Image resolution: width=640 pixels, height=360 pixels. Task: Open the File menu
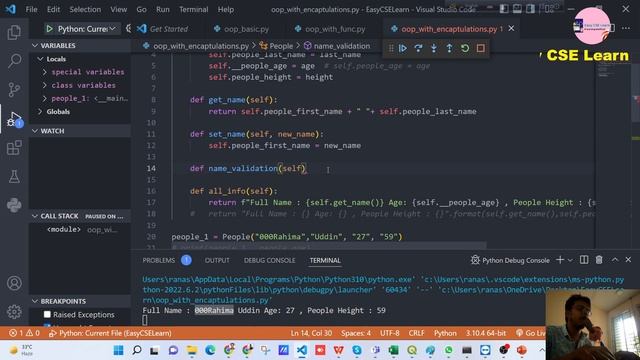coord(31,9)
